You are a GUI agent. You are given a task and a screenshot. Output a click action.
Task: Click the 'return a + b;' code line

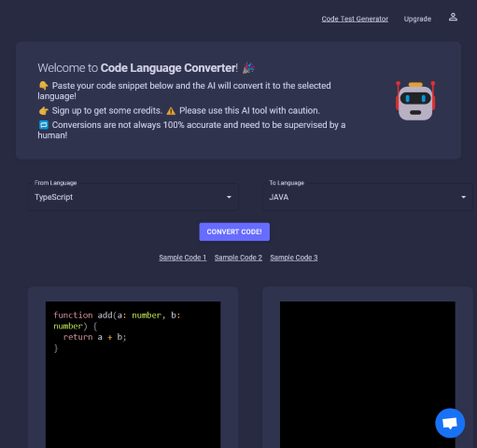click(94, 337)
